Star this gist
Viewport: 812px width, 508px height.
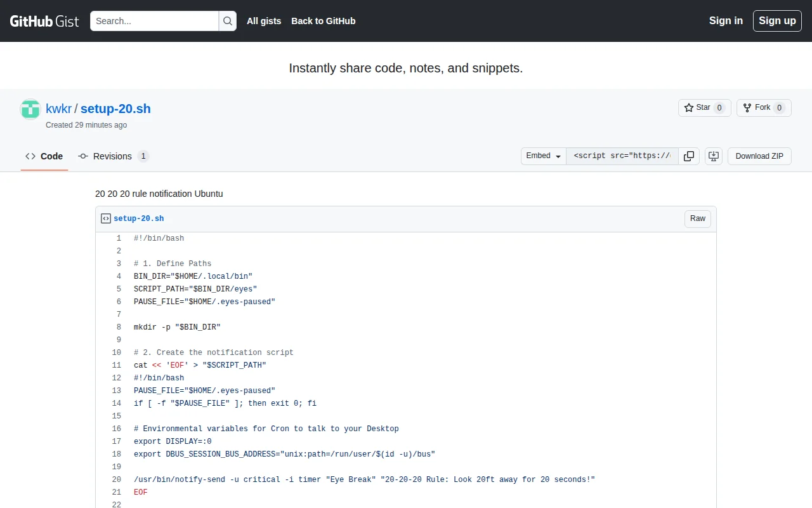click(704, 108)
